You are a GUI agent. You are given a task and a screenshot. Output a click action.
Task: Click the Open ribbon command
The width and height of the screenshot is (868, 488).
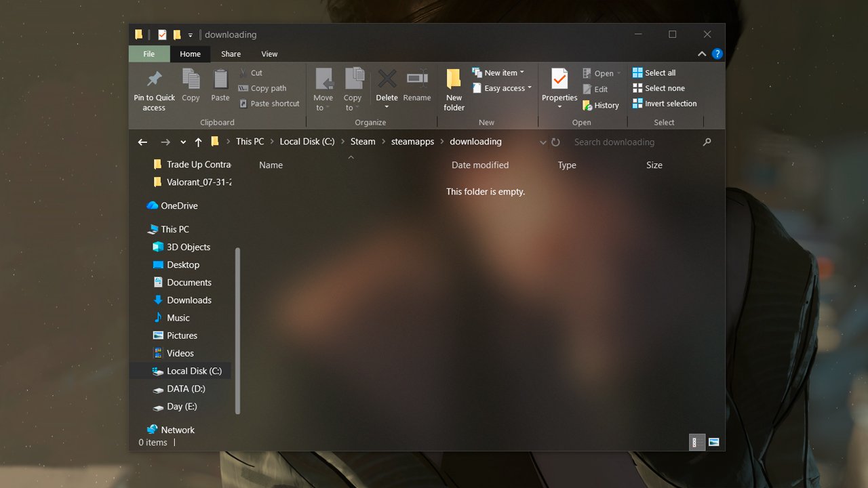(601, 73)
